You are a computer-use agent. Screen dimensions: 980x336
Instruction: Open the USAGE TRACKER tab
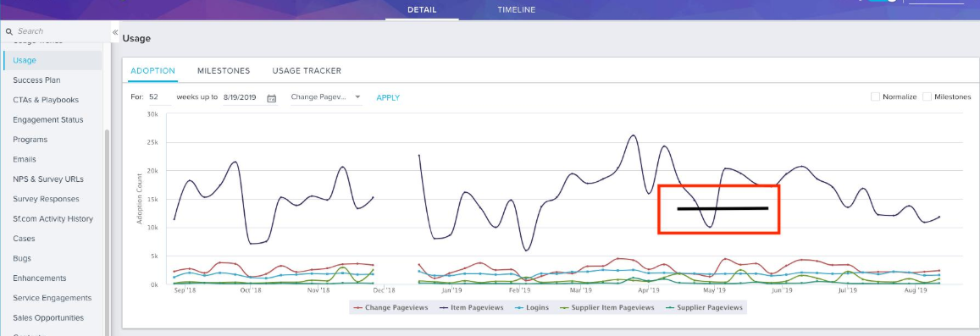307,71
